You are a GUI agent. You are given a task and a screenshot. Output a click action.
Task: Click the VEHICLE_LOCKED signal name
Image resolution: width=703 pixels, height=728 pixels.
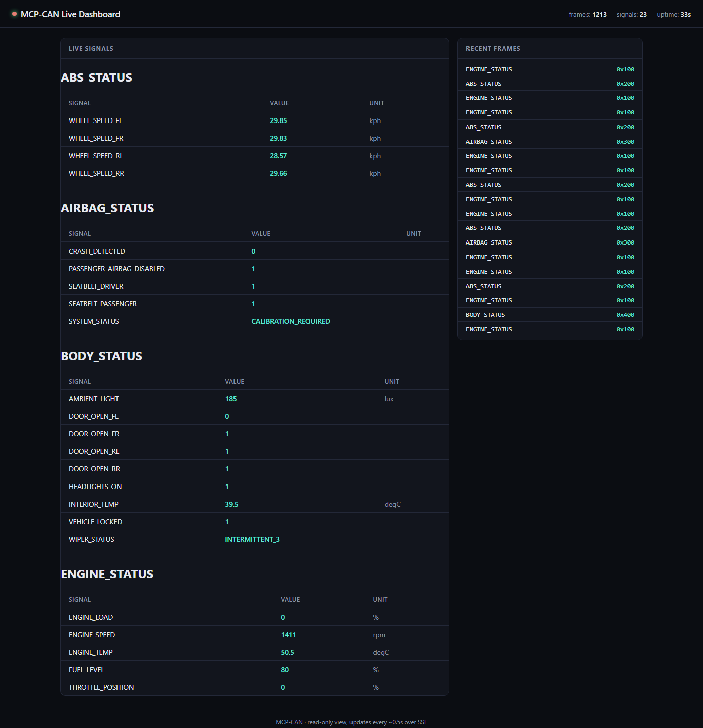pyautogui.click(x=95, y=522)
